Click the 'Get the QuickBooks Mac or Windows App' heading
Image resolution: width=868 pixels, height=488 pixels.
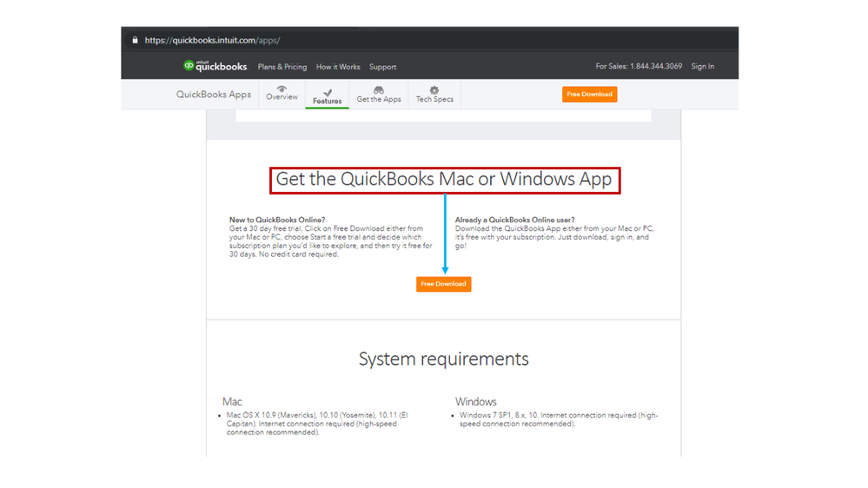[444, 179]
